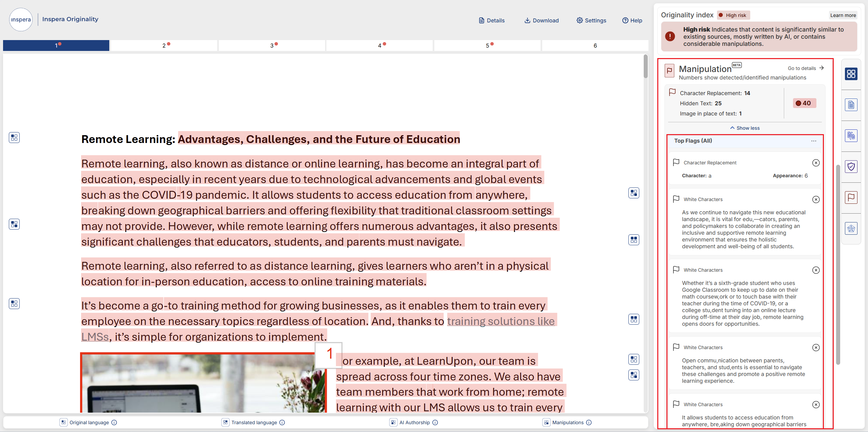Open the manipulation flag icon in right sidebar
The image size is (868, 432).
coord(851,198)
